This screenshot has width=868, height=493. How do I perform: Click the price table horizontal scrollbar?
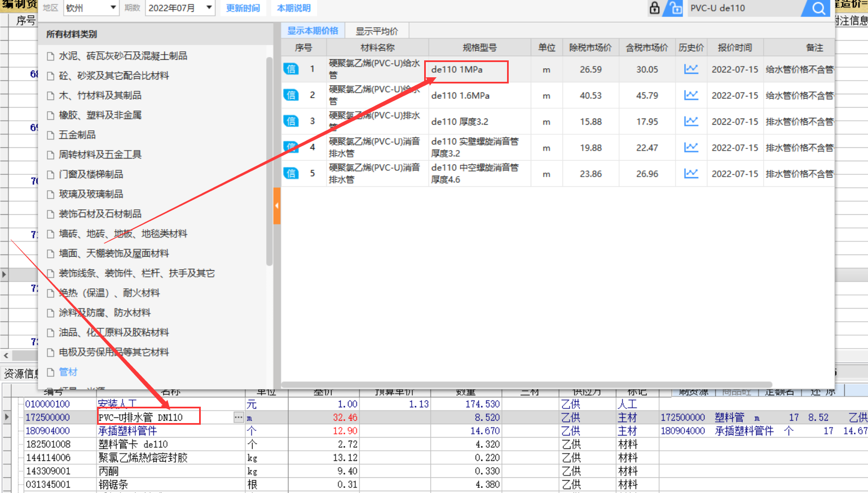527,385
